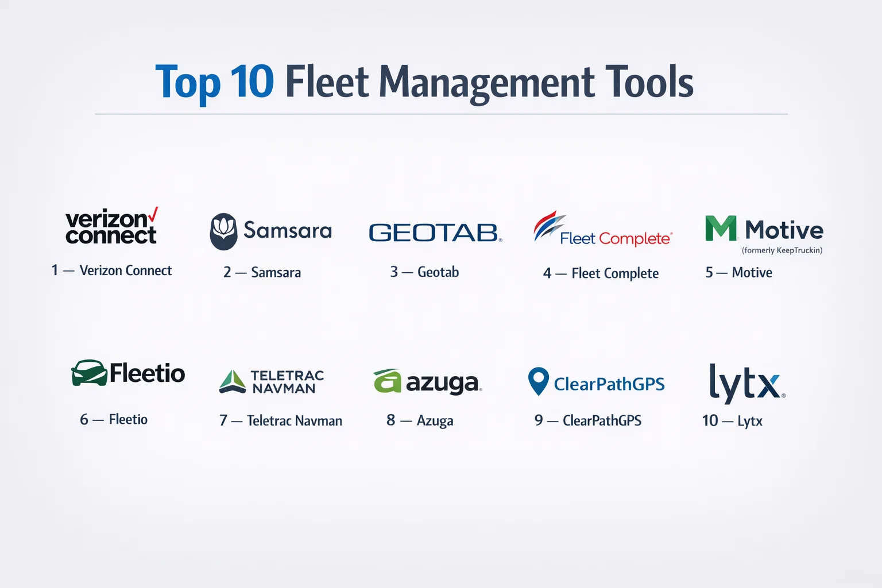This screenshot has width=882, height=588.
Task: Click the Geotab logo
Action: point(435,233)
